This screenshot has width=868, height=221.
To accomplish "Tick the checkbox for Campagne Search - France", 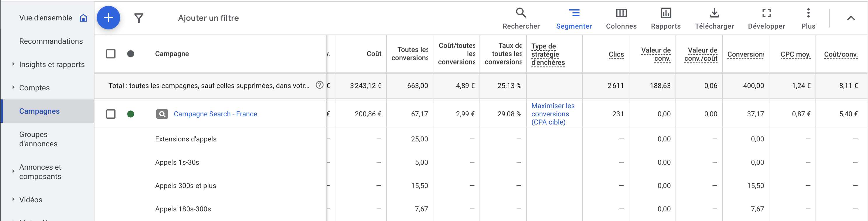I will pyautogui.click(x=111, y=114).
